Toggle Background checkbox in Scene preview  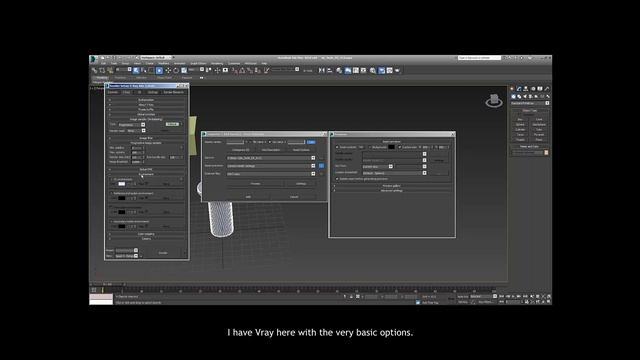tap(370, 147)
